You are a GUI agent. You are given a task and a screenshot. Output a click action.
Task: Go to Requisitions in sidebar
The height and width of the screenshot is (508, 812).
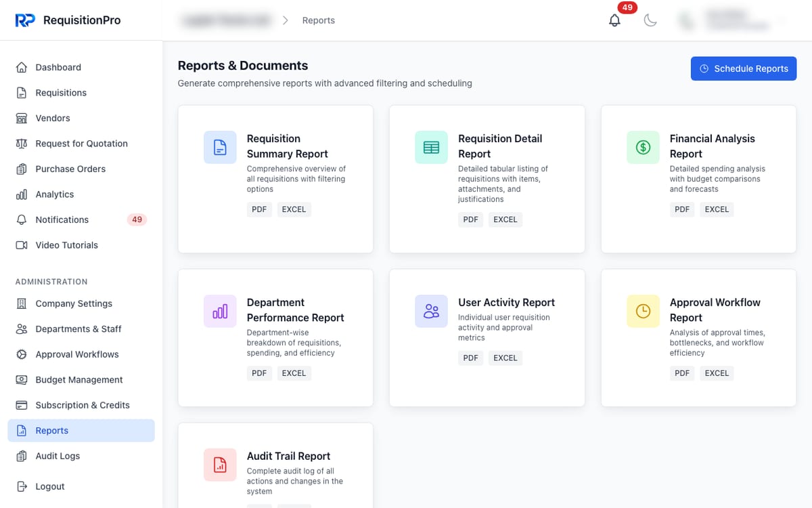(81, 93)
